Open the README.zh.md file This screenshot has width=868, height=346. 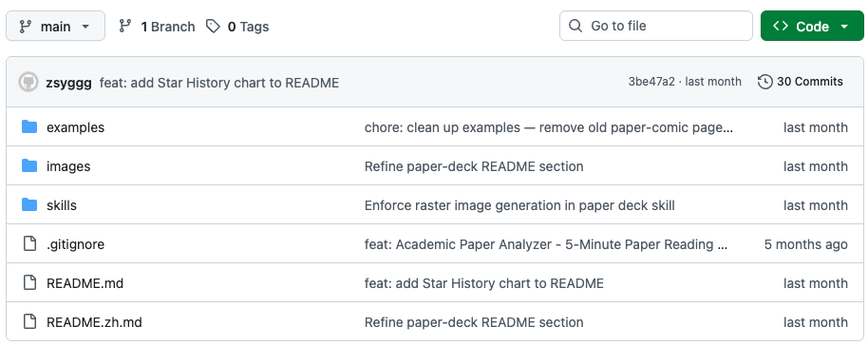(x=94, y=322)
